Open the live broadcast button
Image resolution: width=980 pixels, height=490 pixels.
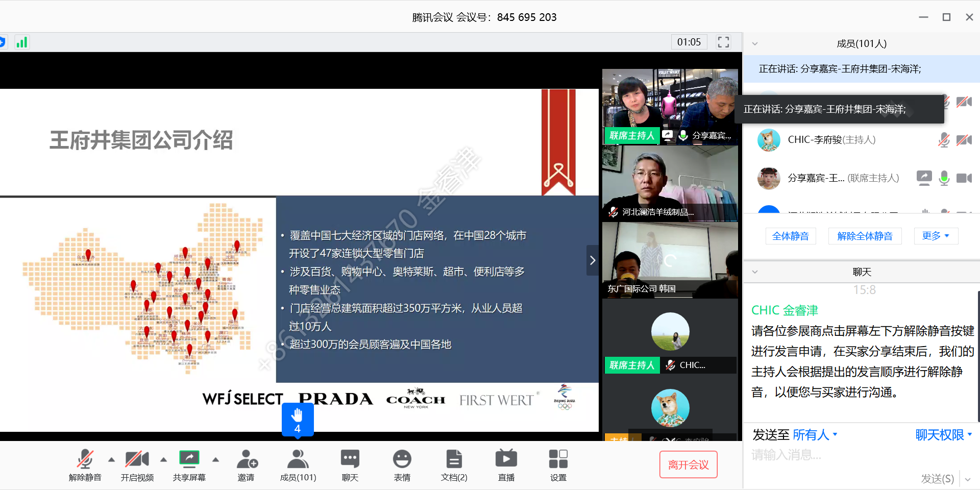click(x=506, y=465)
